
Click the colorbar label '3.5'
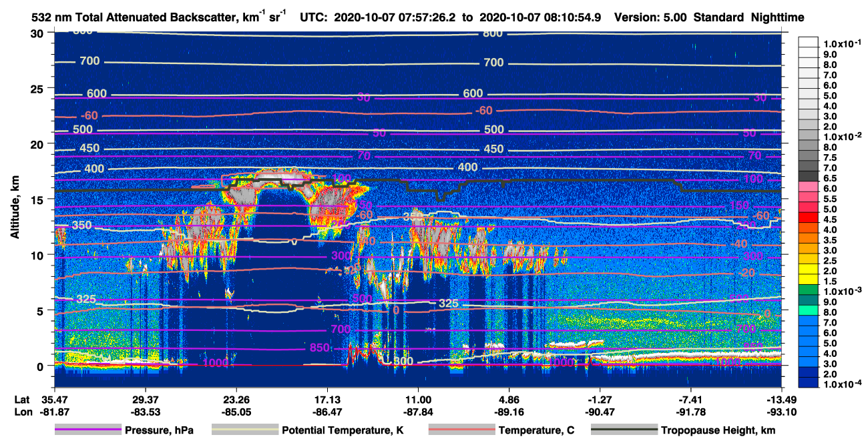click(829, 240)
